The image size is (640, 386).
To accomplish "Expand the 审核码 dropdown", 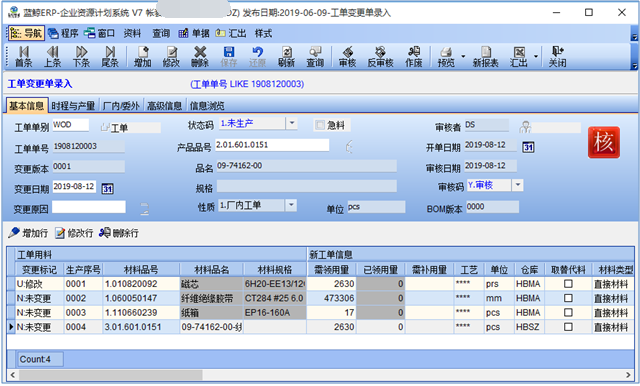I will point(518,185).
